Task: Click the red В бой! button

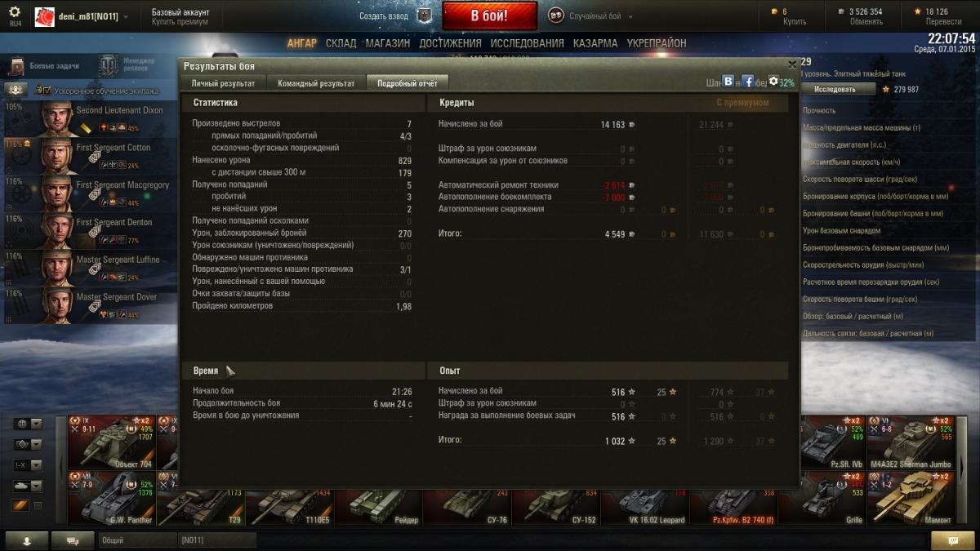Action: 489,16
